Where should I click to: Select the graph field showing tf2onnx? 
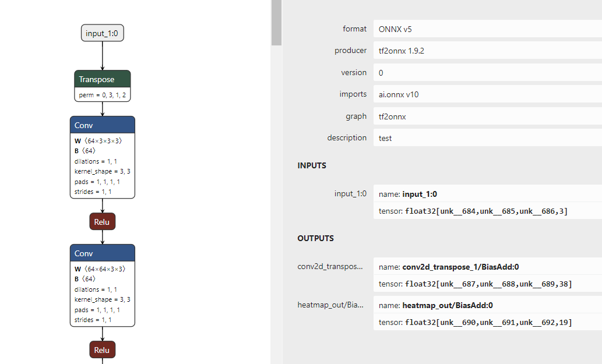(x=487, y=116)
